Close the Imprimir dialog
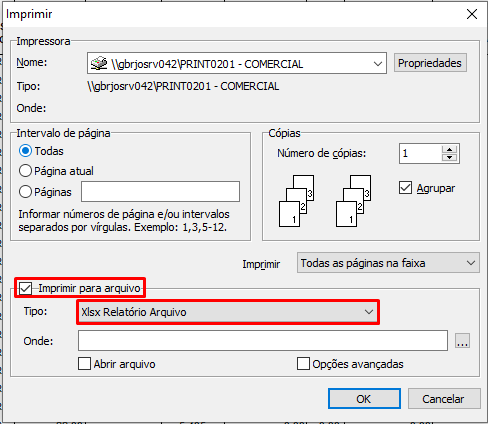 (472, 14)
